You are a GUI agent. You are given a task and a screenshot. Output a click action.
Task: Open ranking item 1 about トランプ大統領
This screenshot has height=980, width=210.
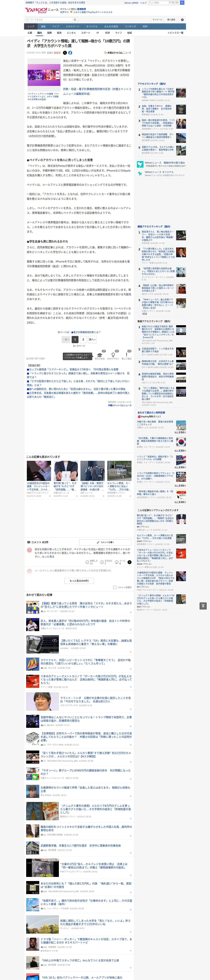[158, 93]
